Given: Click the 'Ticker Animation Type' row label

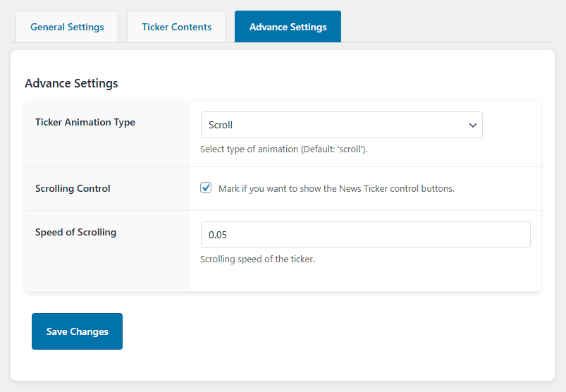Looking at the screenshot, I should click(85, 122).
